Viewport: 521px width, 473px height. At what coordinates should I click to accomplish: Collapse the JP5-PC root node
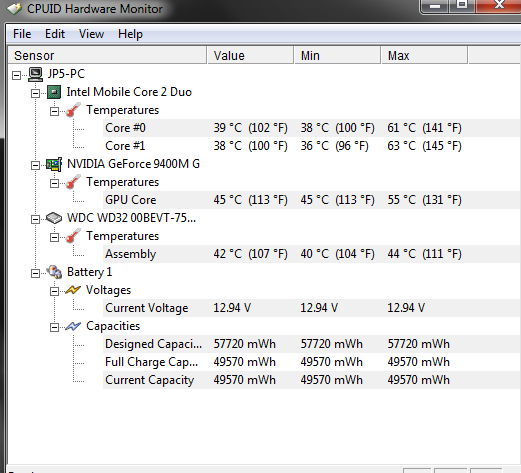(x=16, y=75)
